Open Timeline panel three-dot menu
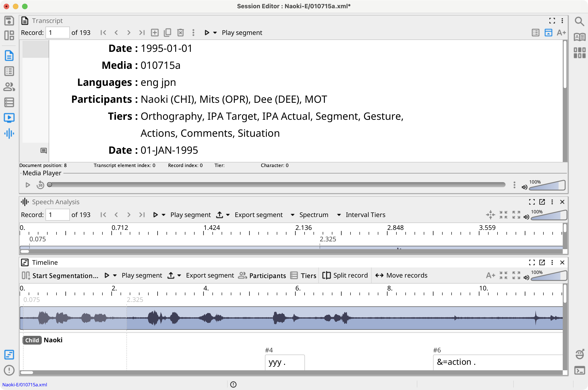 [552, 262]
